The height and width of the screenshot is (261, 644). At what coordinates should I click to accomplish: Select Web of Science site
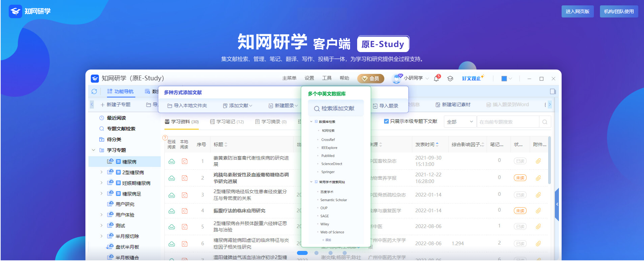point(332,232)
